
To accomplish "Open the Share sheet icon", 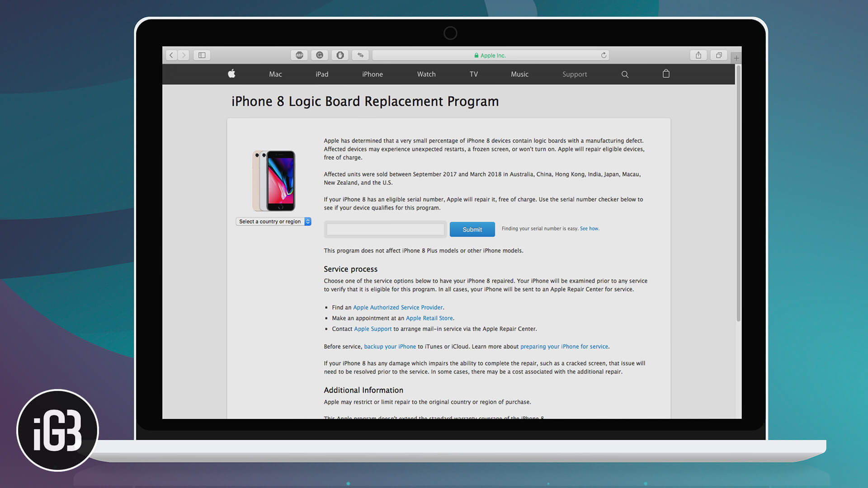I will click(698, 55).
